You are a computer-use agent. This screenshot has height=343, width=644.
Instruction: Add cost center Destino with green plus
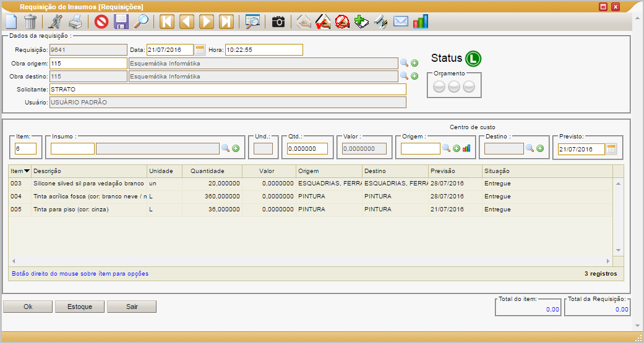point(540,148)
